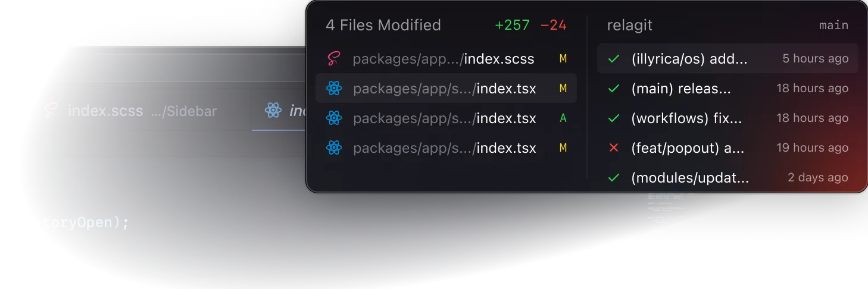Click the green +257 additions count
The image size is (868, 289).
click(513, 25)
